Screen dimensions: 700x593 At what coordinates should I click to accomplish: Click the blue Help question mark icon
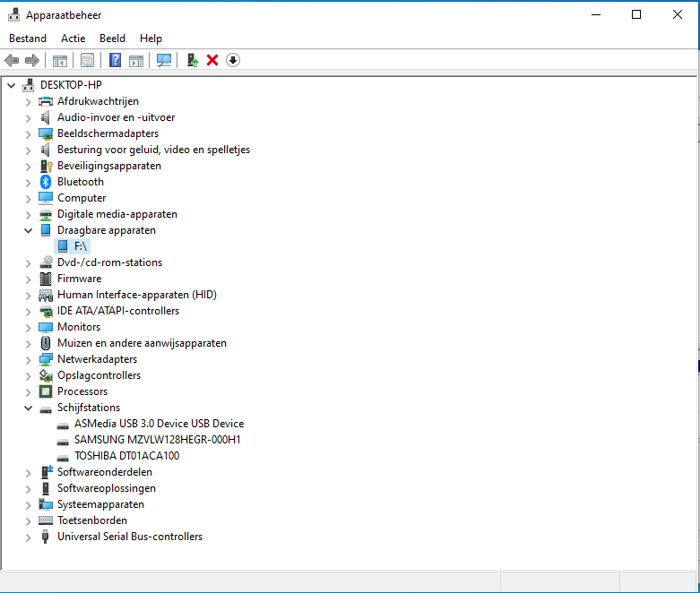pyautogui.click(x=115, y=60)
